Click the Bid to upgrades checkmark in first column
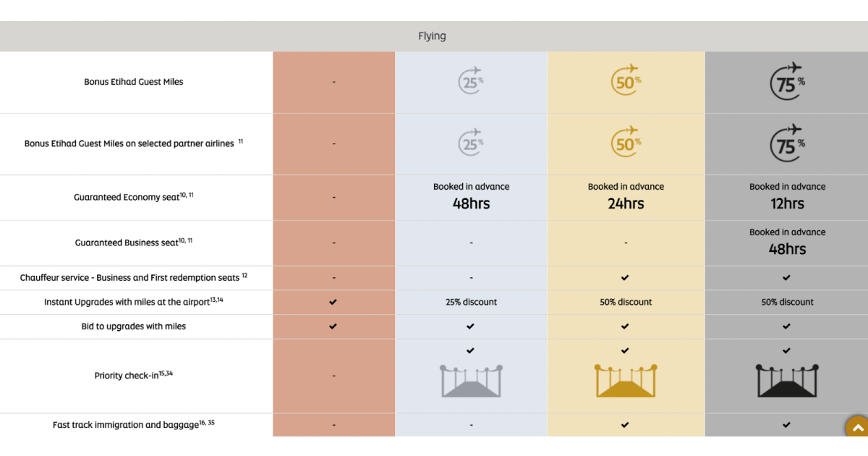Image resolution: width=868 pixels, height=456 pixels. pos(333,326)
